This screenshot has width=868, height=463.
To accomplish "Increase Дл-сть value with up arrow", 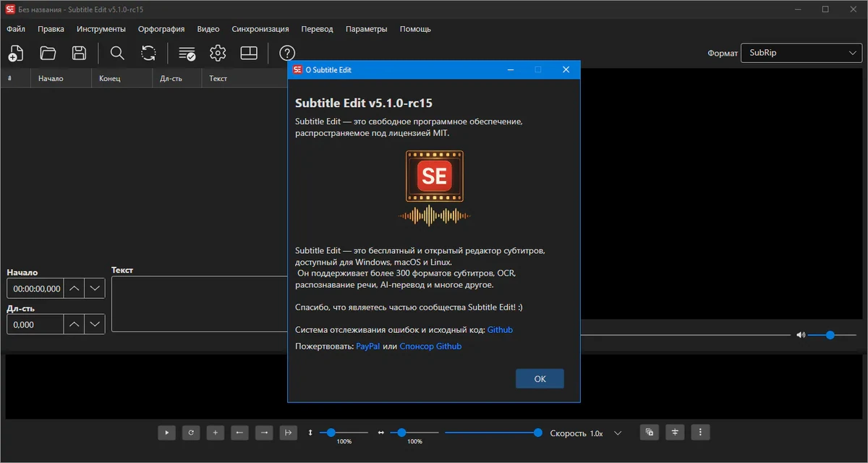I will point(75,325).
